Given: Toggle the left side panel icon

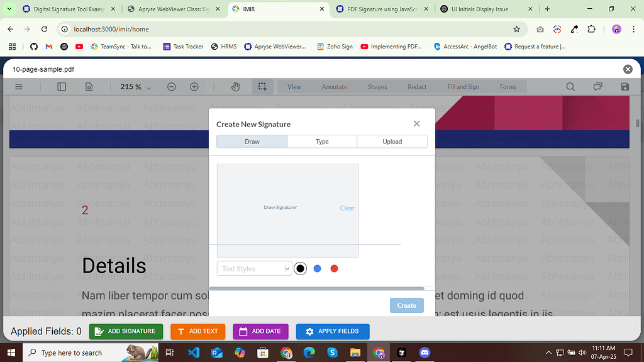Looking at the screenshot, I should pyautogui.click(x=61, y=87).
